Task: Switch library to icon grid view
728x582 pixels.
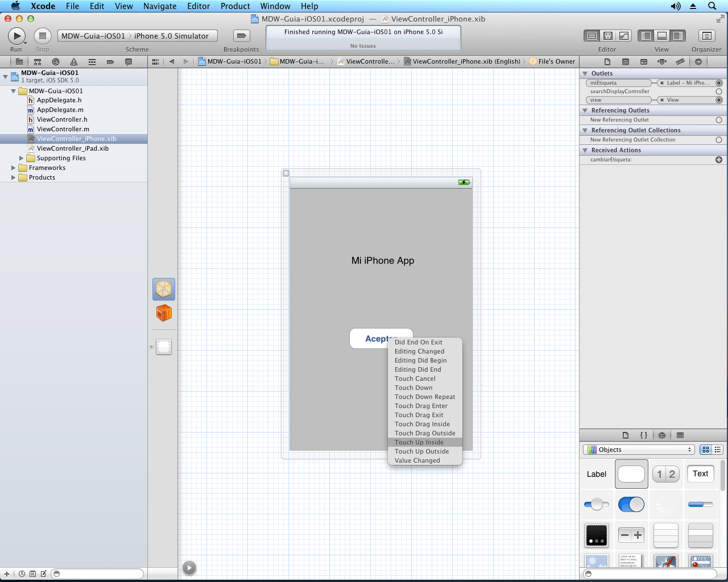Action: point(706,450)
